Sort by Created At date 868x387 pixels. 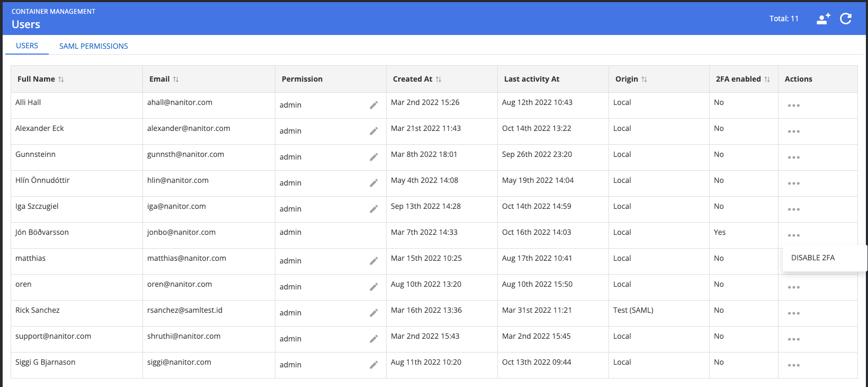point(439,80)
